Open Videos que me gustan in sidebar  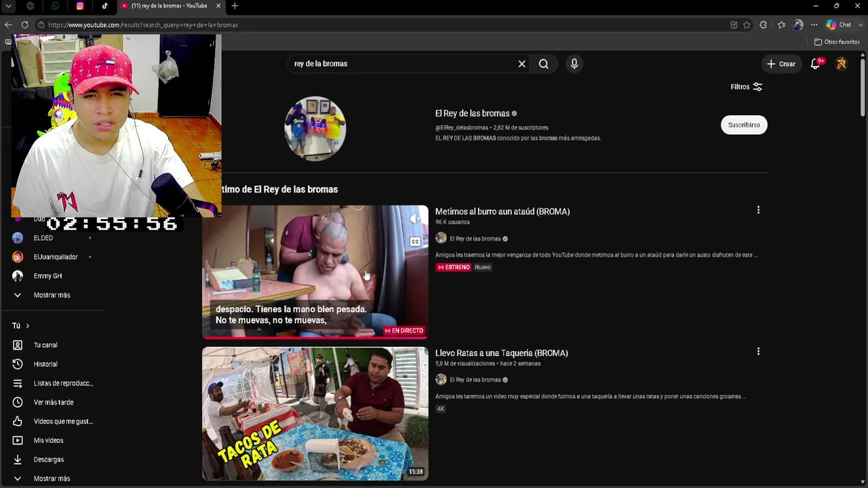[x=54, y=421]
